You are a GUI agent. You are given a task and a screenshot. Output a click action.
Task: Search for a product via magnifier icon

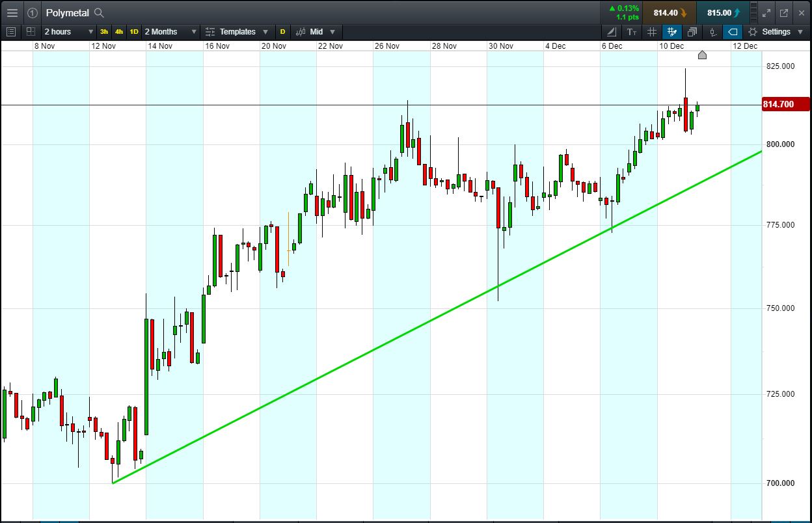99,12
